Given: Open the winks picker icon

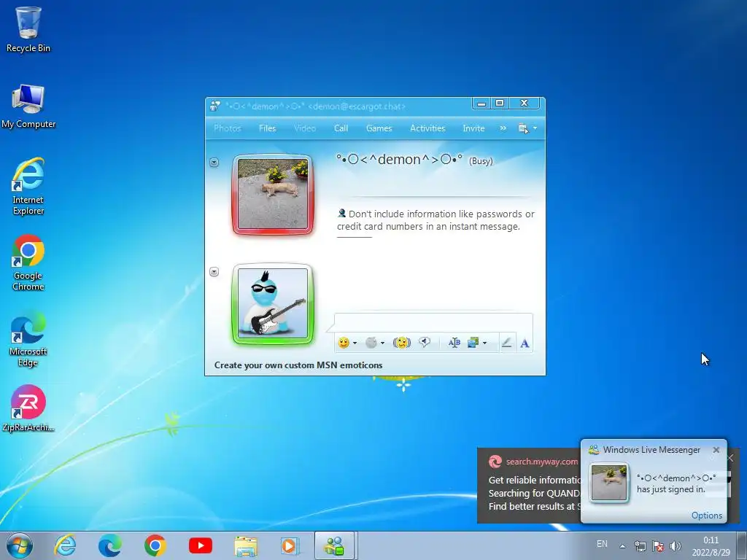Looking at the screenshot, I should [371, 343].
